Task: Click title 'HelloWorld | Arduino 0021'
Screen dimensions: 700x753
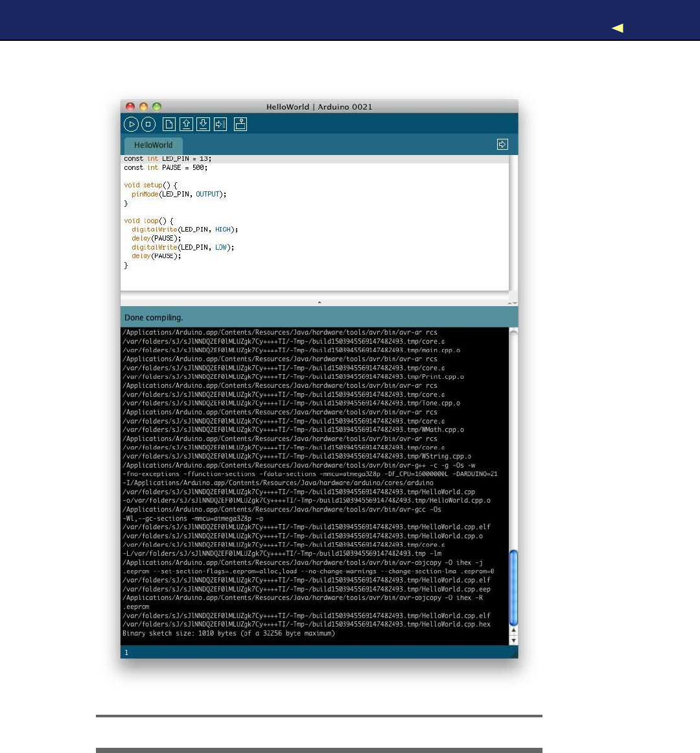Action: (x=319, y=106)
